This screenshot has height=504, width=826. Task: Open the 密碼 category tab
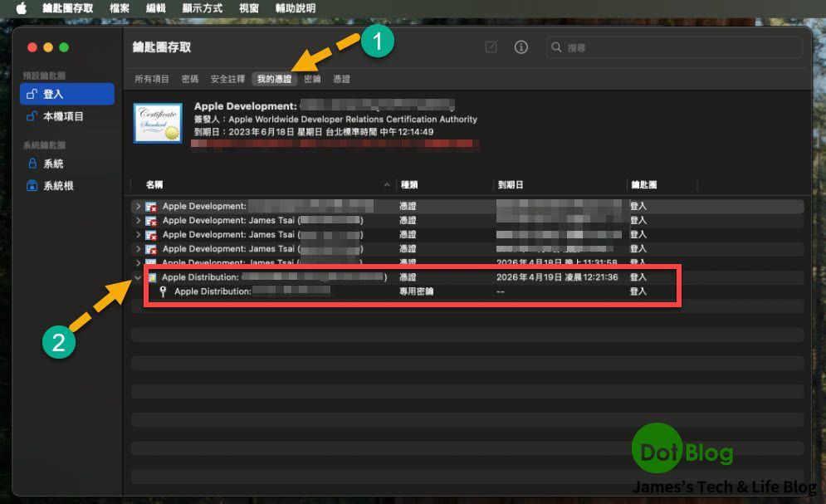coord(190,79)
